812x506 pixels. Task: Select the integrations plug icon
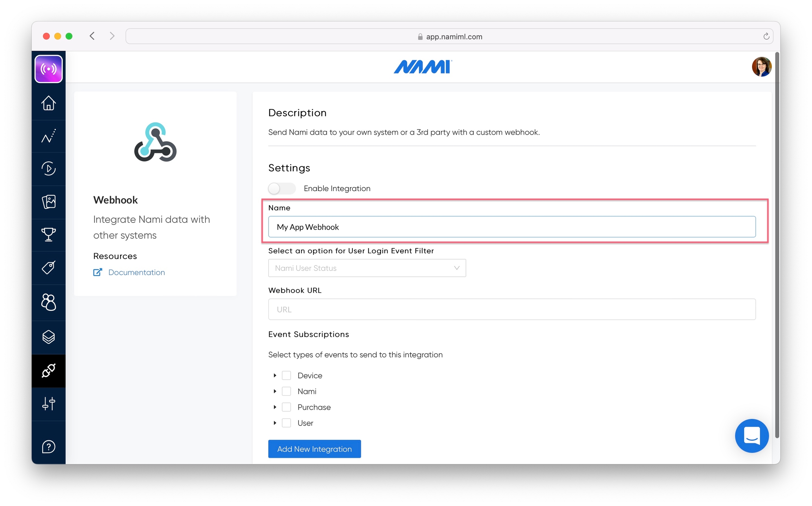[x=49, y=371]
